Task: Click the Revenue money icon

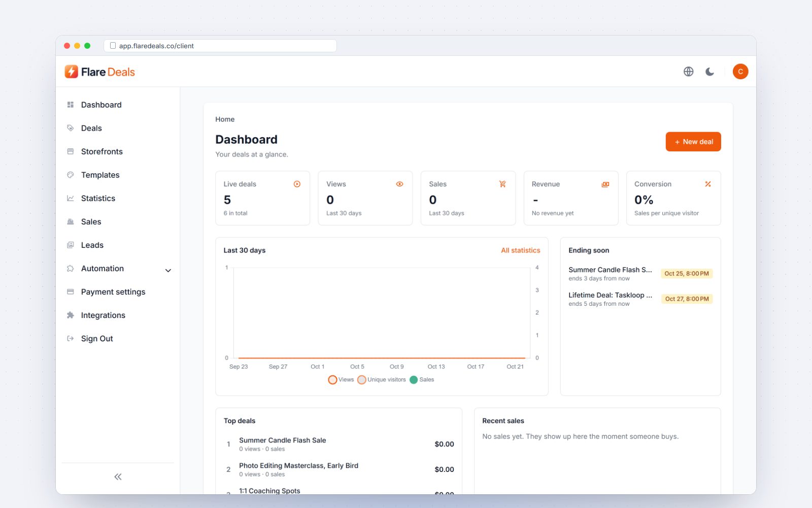Action: pyautogui.click(x=605, y=184)
